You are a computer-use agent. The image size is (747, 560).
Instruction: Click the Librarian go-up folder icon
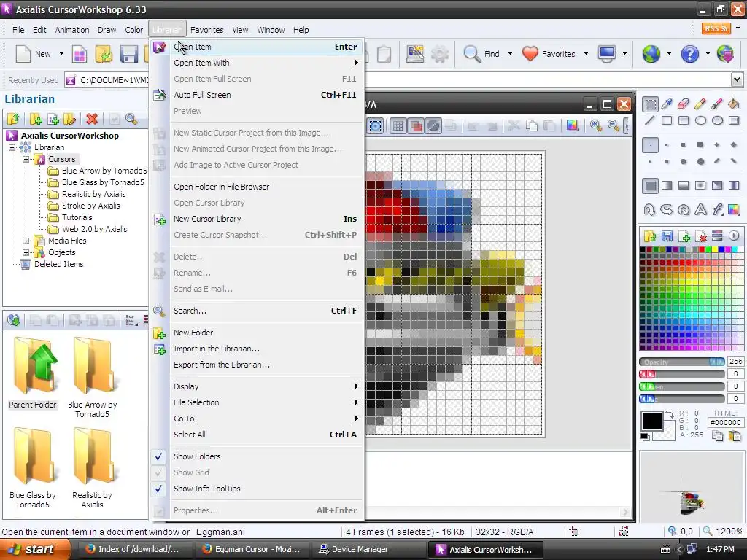pos(13,119)
